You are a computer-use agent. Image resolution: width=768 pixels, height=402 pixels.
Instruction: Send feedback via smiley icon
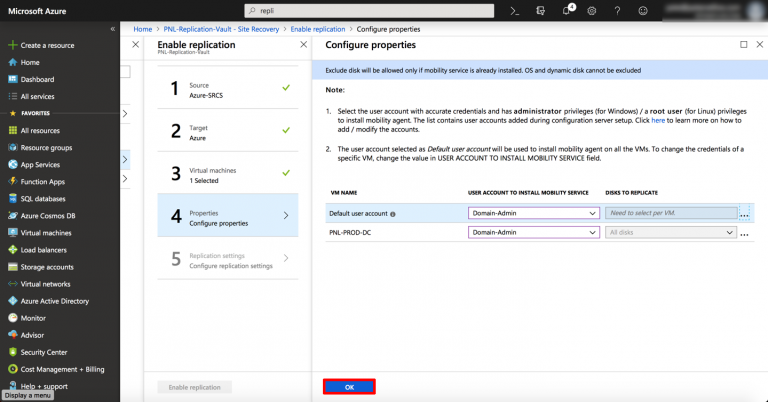click(643, 11)
